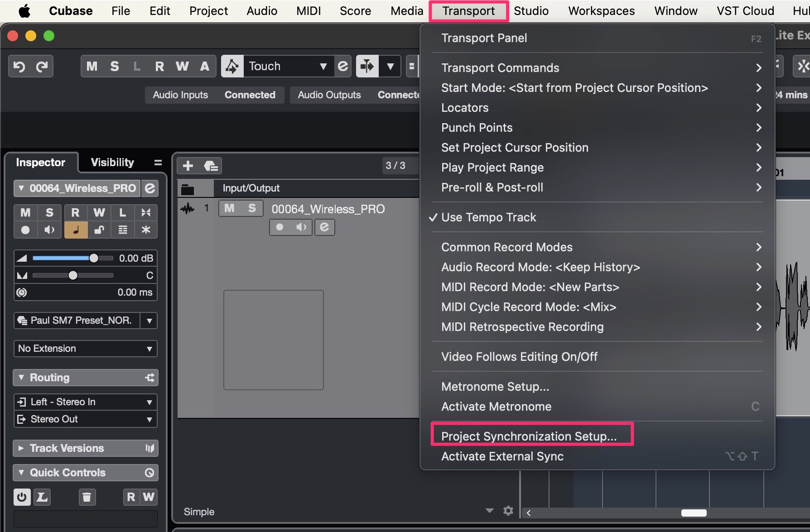Open the Studio menu

[531, 11]
